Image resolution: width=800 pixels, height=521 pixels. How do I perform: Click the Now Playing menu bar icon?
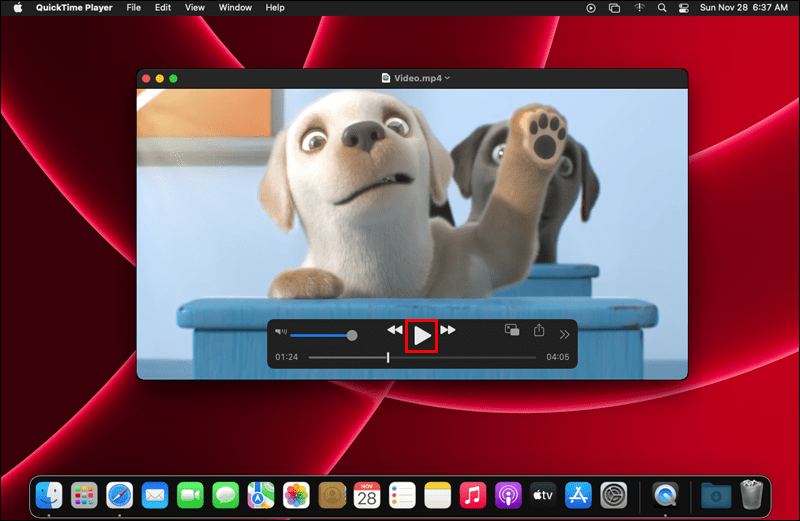click(590, 8)
